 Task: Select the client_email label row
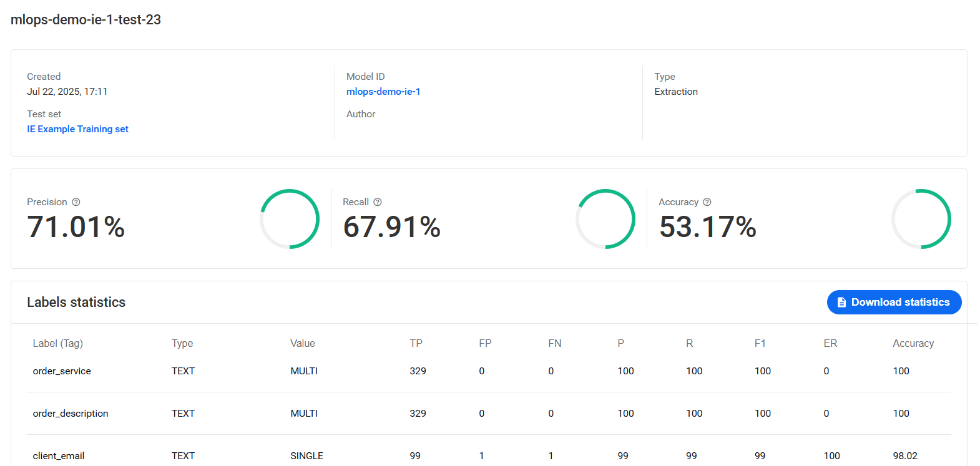click(489, 455)
